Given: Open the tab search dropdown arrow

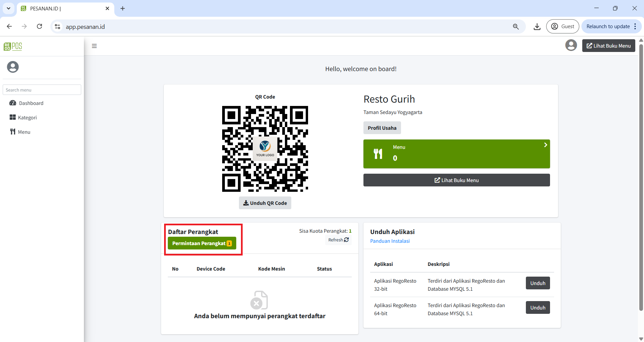Looking at the screenshot, I should click(9, 8).
